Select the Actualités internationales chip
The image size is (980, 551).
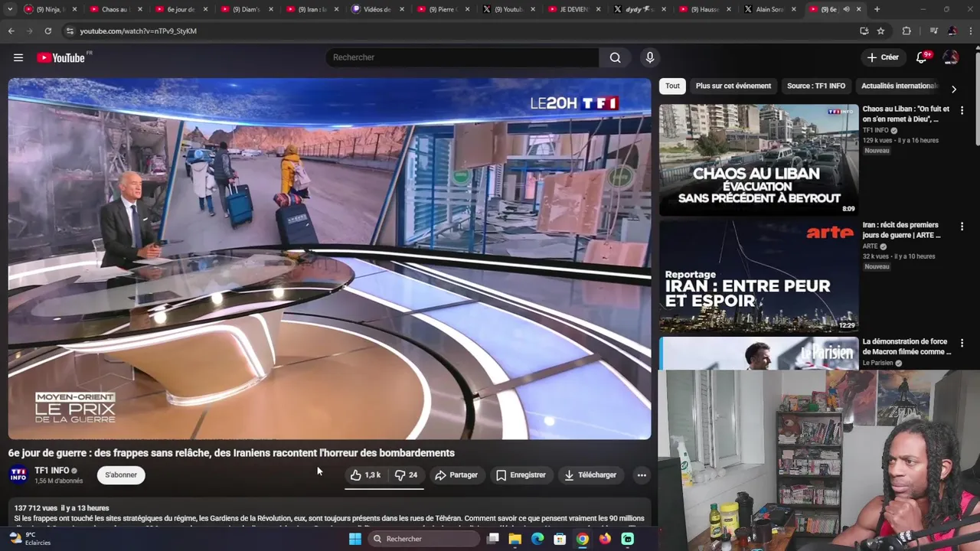click(900, 86)
